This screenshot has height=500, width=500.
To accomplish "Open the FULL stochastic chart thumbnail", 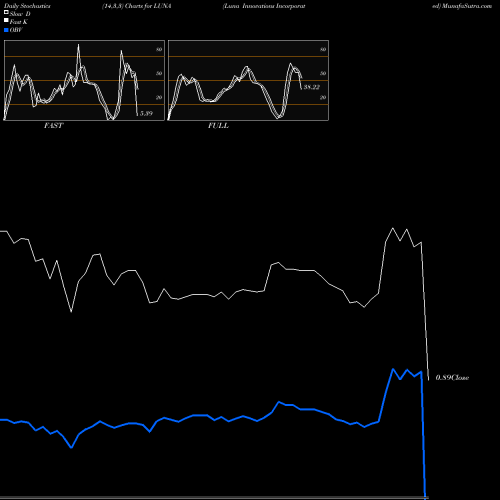I will point(248,80).
